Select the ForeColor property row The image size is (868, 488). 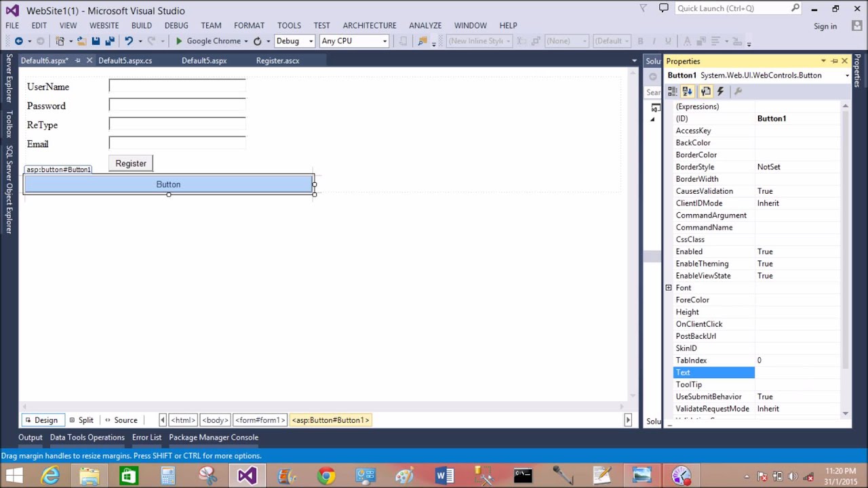click(x=757, y=300)
